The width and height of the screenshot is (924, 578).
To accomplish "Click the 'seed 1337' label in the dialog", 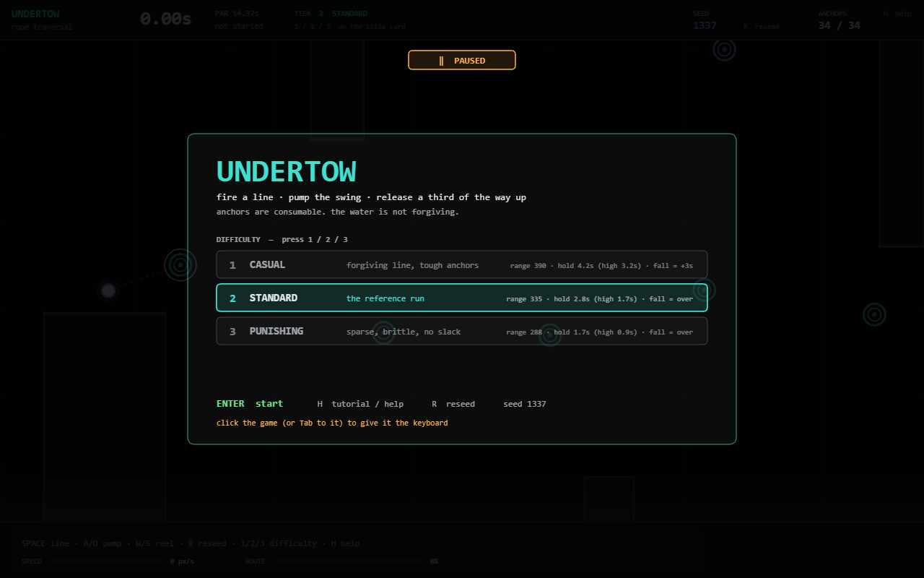I will (x=525, y=404).
